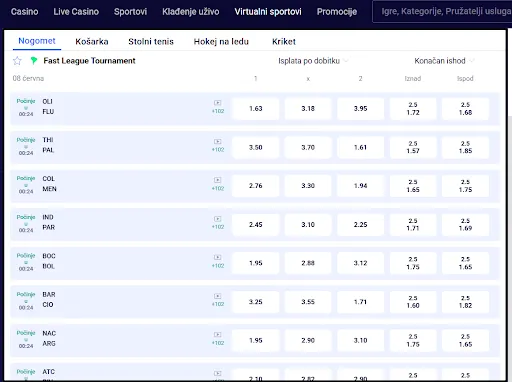Bet on BOL win at 3.12
This screenshot has width=512, height=382.
click(x=360, y=263)
